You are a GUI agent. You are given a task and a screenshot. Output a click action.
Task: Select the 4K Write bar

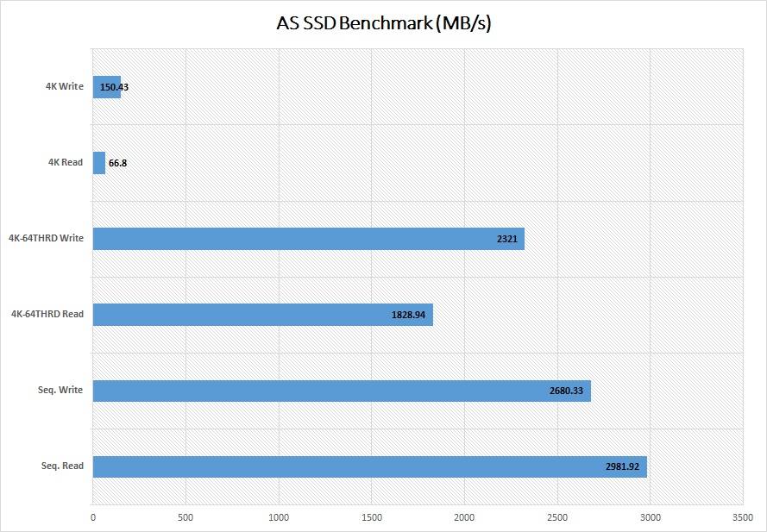point(107,87)
